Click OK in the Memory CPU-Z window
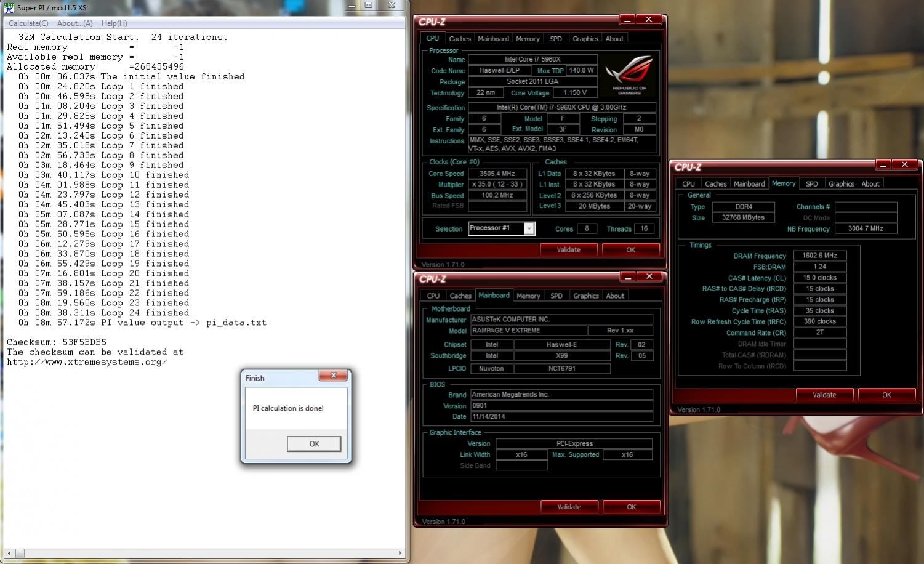This screenshot has height=564, width=924. click(886, 395)
